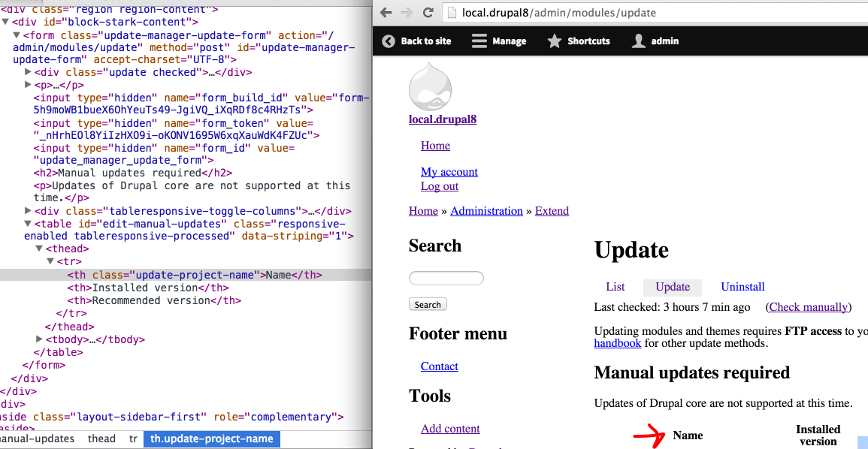Expand the collapsed p element in the inspector
The image size is (868, 449).
click(x=28, y=84)
